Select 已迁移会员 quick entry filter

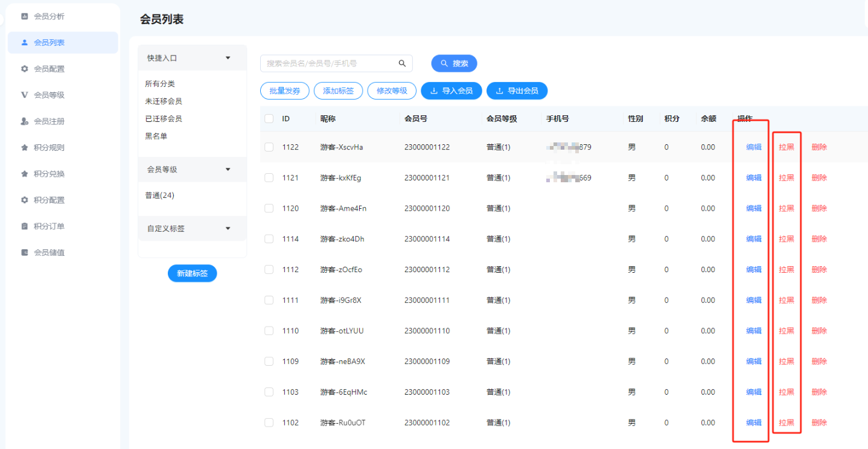click(164, 119)
